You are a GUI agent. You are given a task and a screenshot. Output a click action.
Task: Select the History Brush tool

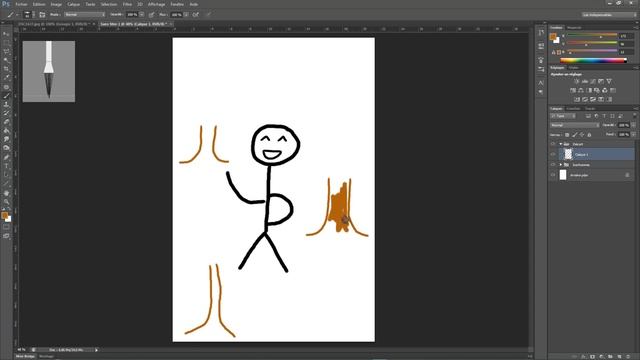point(6,113)
